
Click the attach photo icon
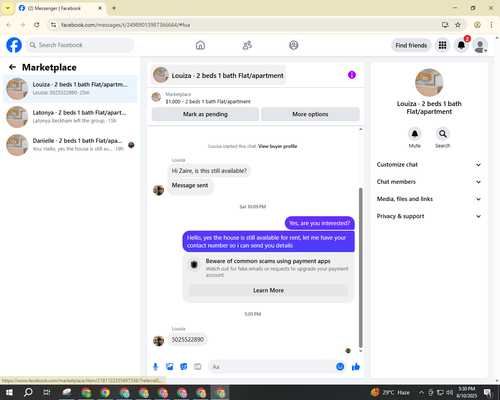click(x=169, y=367)
